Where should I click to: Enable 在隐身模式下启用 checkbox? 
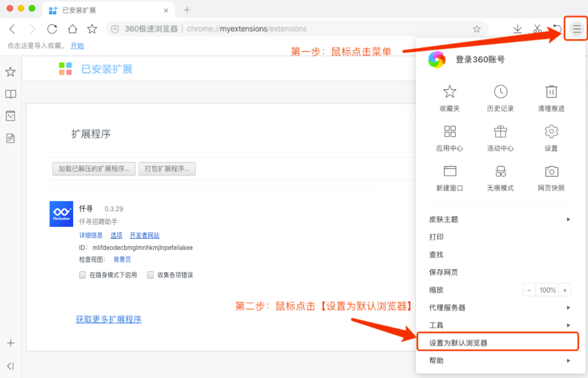(x=82, y=275)
